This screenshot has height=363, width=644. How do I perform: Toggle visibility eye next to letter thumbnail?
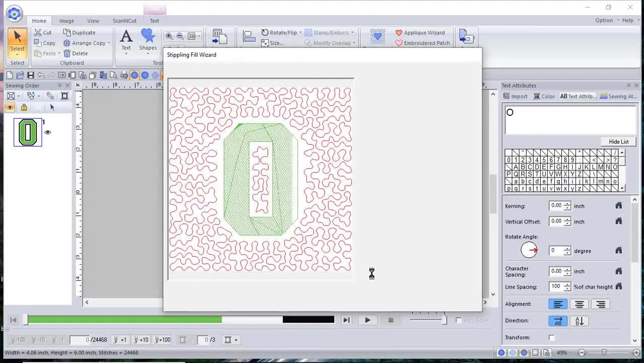(x=47, y=133)
